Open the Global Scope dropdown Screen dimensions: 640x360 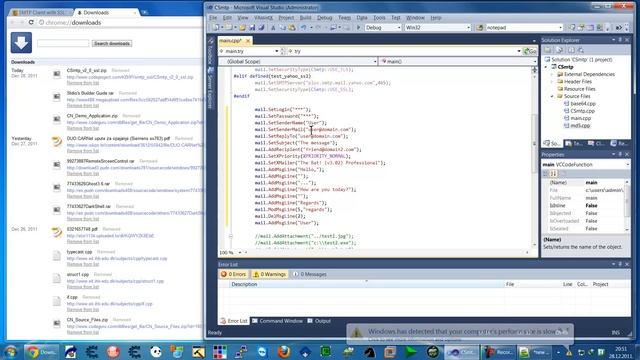tap(375, 61)
